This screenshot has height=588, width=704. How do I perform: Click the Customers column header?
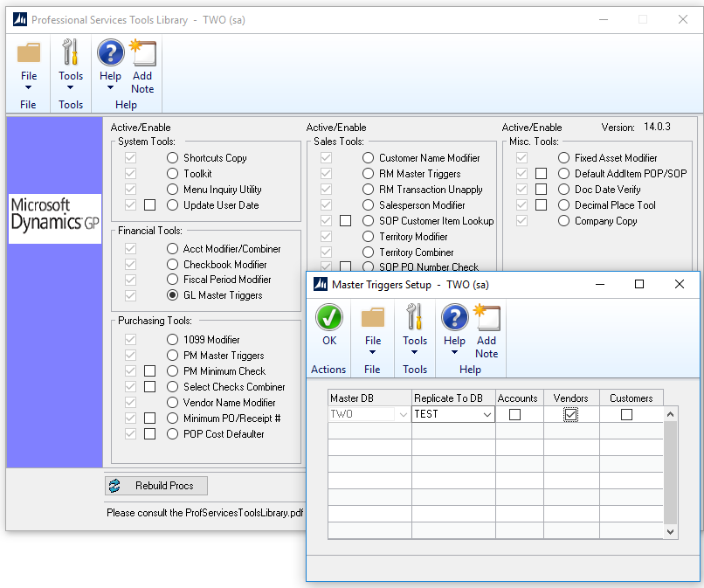(x=632, y=398)
